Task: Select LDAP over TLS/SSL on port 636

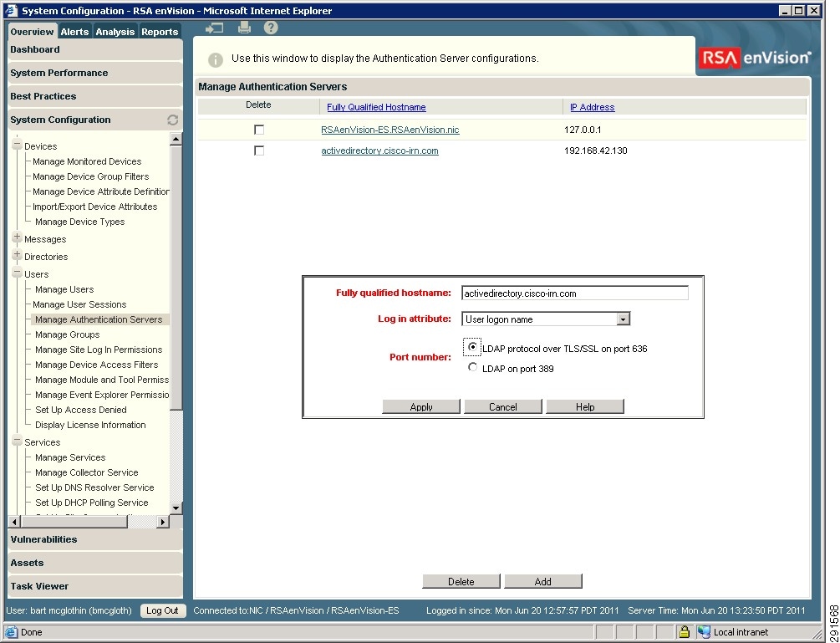Action: [472, 347]
